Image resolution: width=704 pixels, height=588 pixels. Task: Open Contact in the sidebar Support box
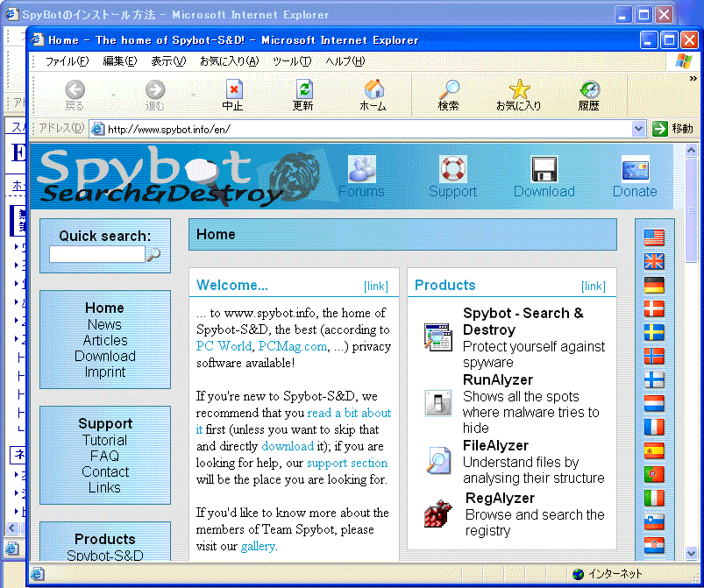(105, 471)
